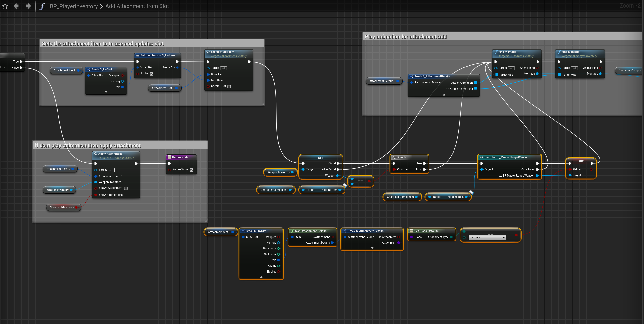
Task: Click SGK Attachment Details function icon
Action: coord(292,231)
